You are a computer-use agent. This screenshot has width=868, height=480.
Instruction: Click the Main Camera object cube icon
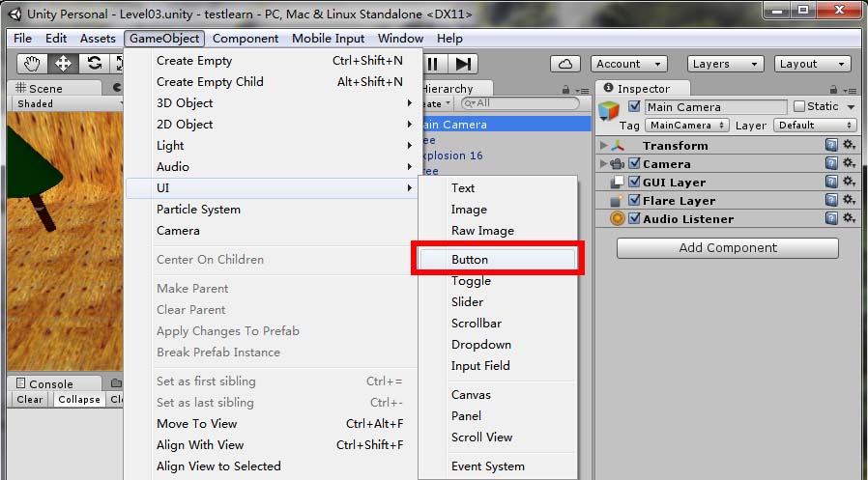pos(609,111)
